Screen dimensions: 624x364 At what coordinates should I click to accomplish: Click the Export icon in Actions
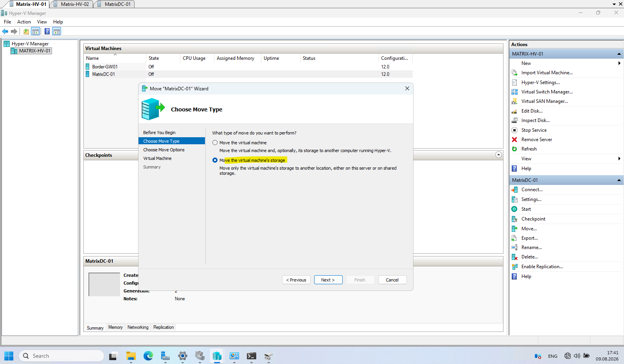(514, 238)
